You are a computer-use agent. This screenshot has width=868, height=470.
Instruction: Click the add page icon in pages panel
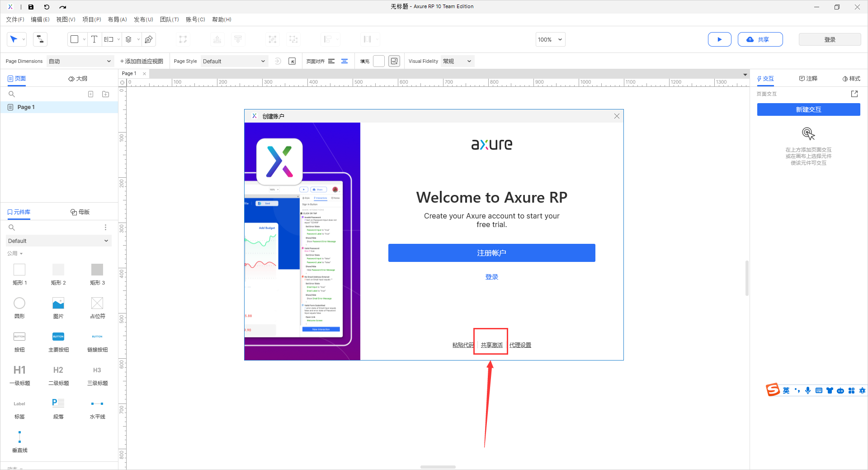(x=90, y=94)
